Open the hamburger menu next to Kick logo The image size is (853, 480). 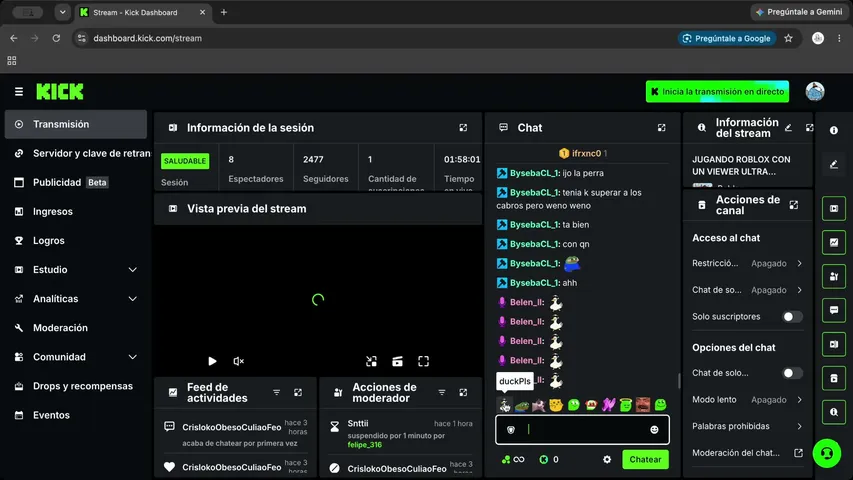tap(18, 91)
